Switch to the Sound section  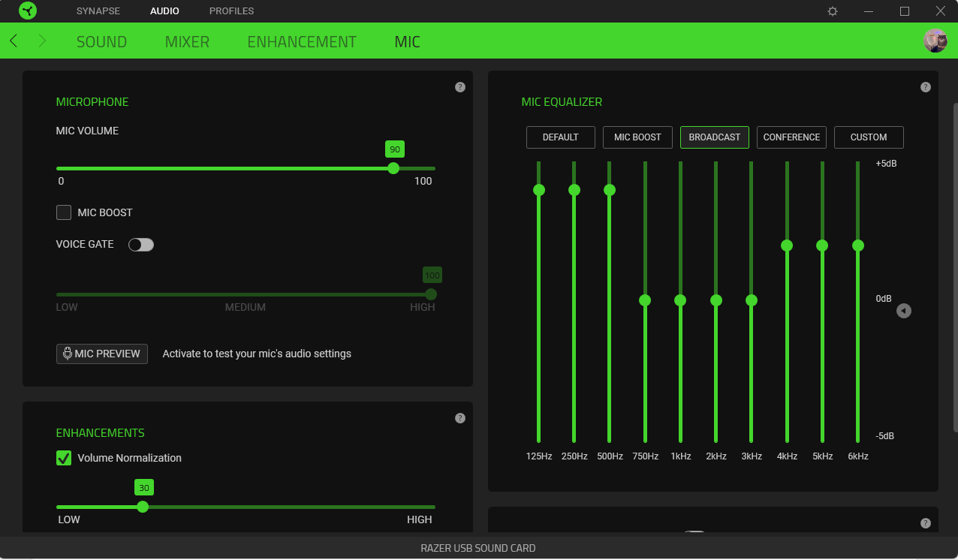pyautogui.click(x=101, y=42)
